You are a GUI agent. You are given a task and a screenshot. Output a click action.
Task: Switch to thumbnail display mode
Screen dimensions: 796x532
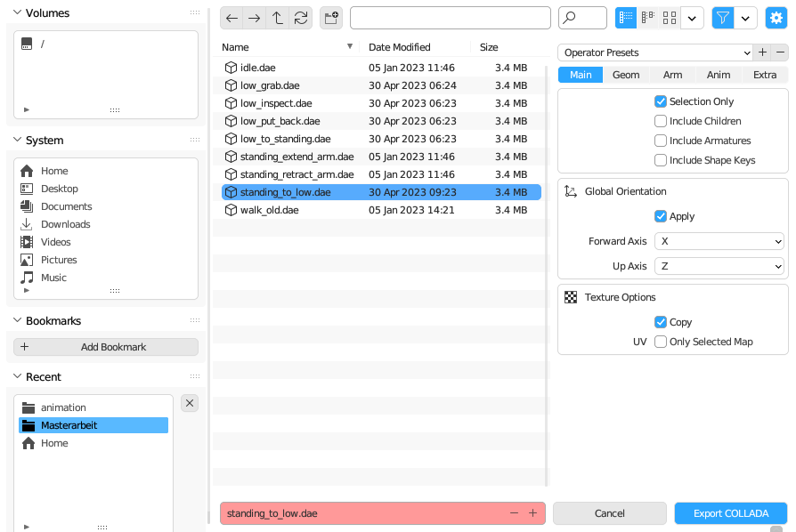670,18
